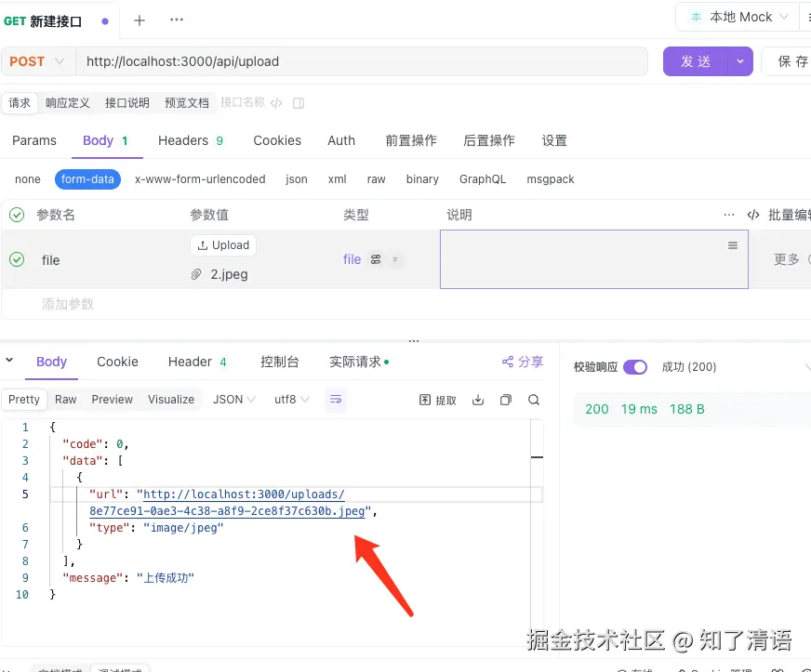Open the description field menu icon

pyautogui.click(x=732, y=245)
